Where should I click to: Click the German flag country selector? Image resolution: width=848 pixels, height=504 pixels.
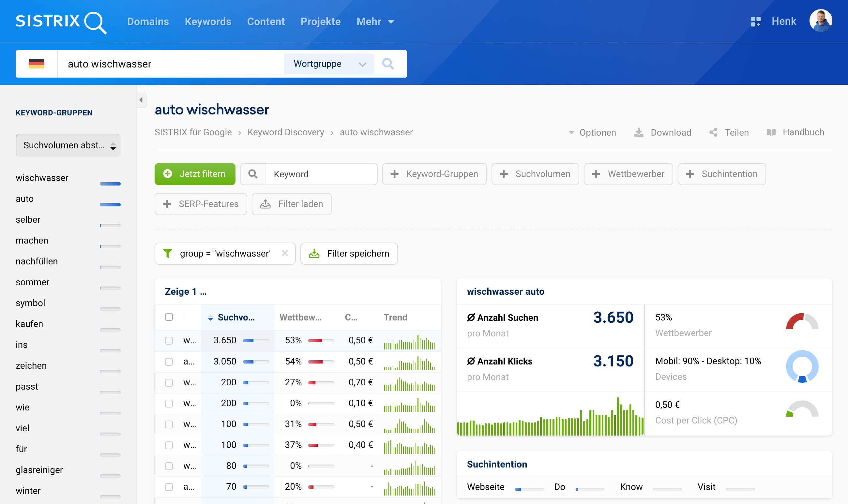pos(36,64)
